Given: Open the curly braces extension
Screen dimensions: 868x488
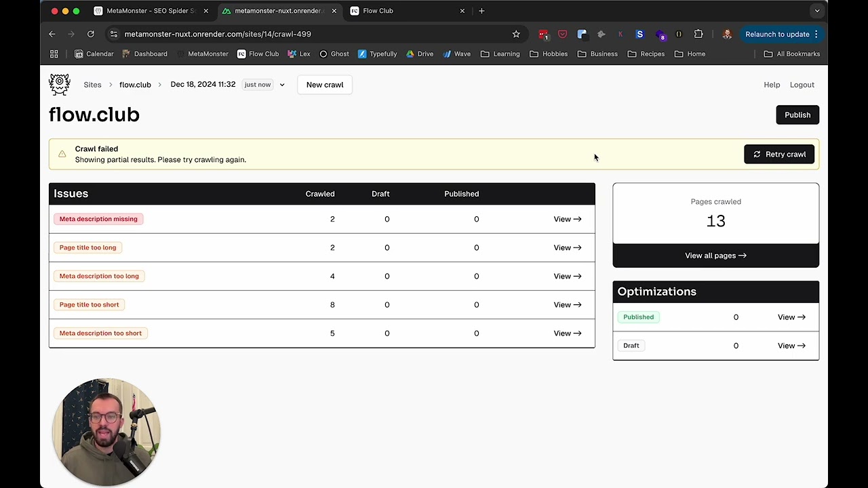Looking at the screenshot, I should (x=679, y=34).
